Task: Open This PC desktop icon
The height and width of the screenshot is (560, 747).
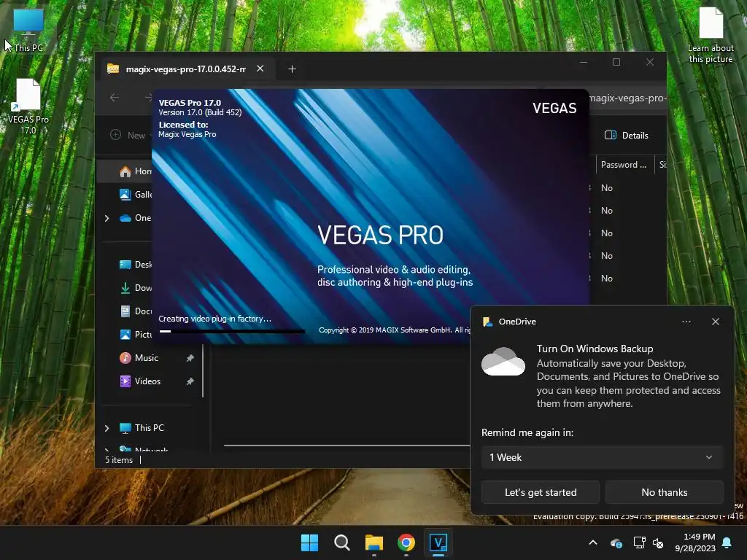Action: pyautogui.click(x=28, y=30)
